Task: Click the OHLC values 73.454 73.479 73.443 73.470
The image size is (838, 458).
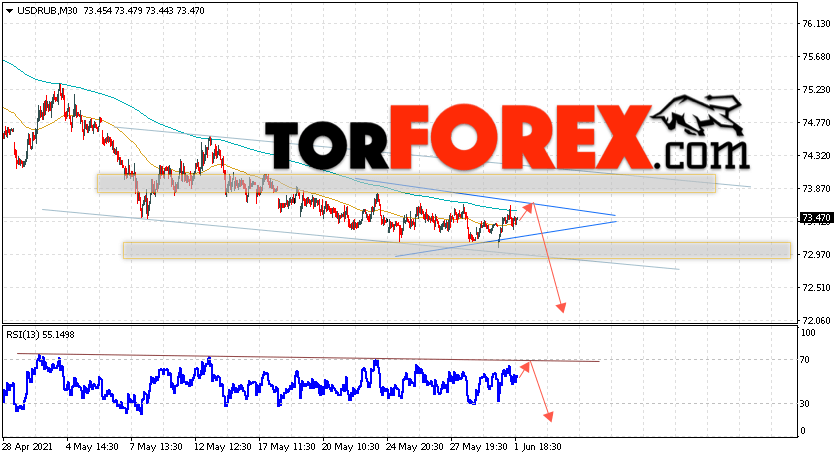Action: [x=144, y=11]
